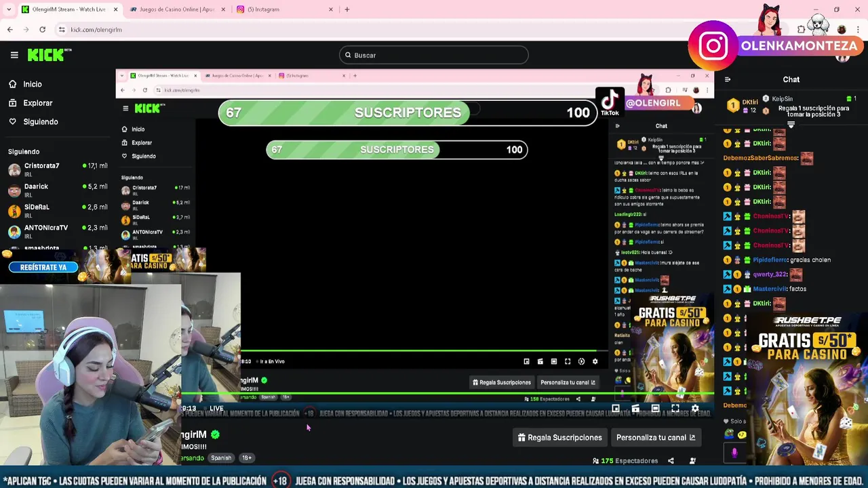Screen dimensions: 868x488
Task: Go to Inicio in the outer sidebar
Action: [x=25, y=84]
